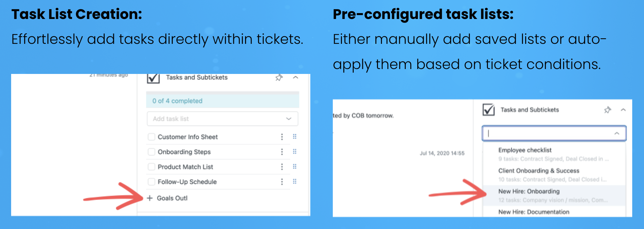Screen dimensions: 644x229
Task: Tick the Follow-Up Schedule checkbox
Action: 151,182
